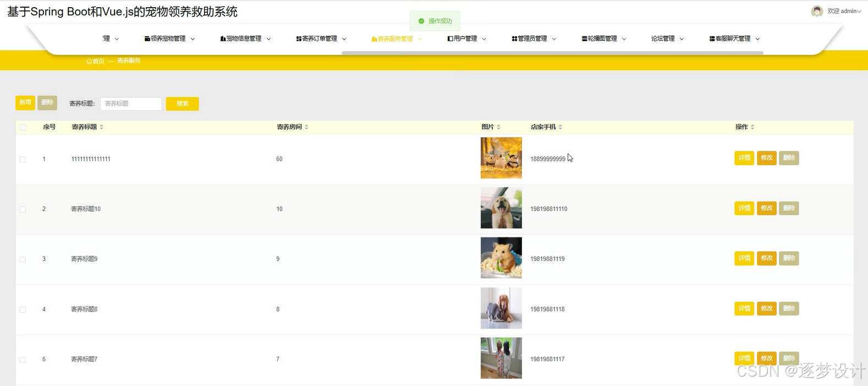Sort by 店家手机 column arrows
The image size is (868, 386).
pyautogui.click(x=561, y=127)
